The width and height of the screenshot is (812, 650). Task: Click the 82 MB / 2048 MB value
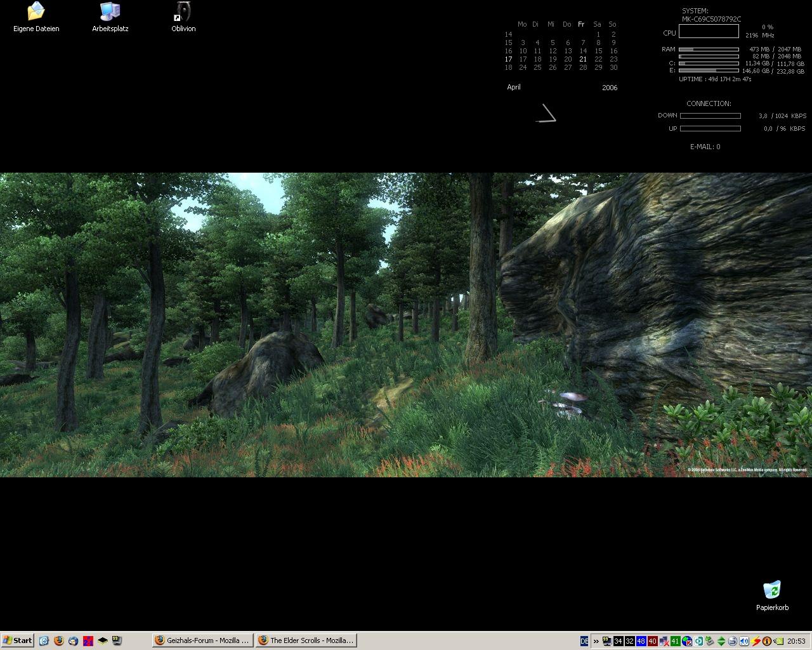(x=776, y=56)
